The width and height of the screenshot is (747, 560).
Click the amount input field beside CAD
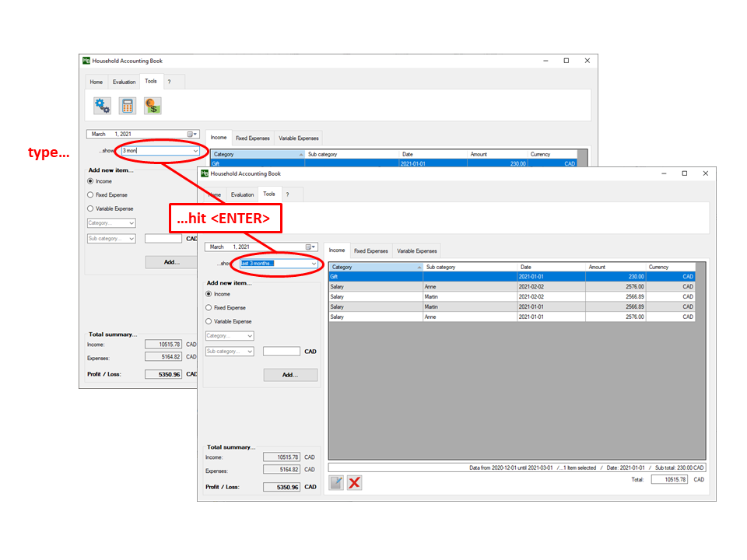pos(281,352)
